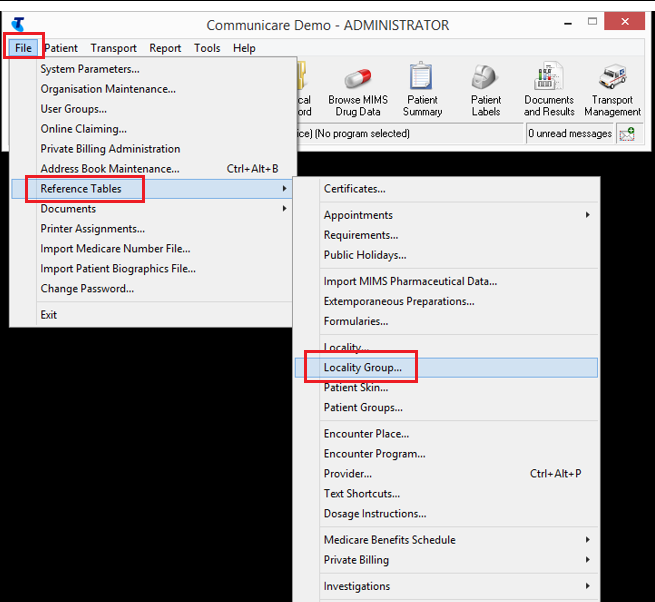Open the Report menu

165,48
